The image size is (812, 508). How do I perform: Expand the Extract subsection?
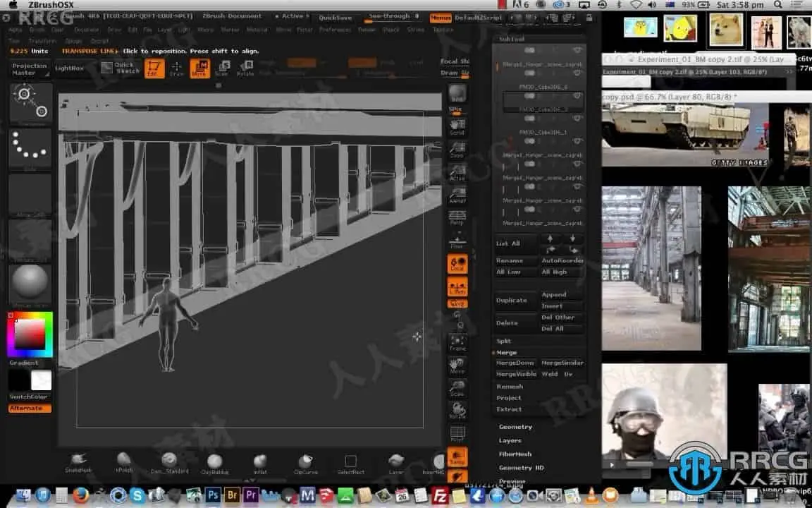point(509,409)
